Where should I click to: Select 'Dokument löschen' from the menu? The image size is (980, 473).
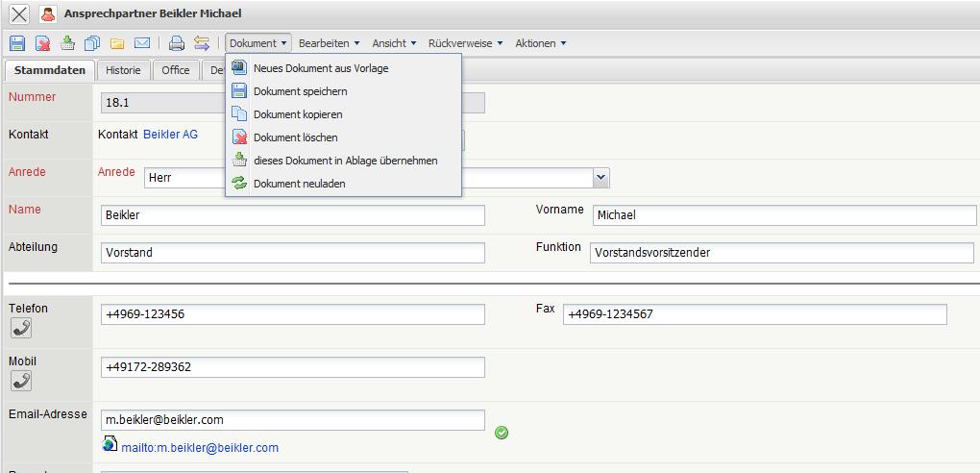pos(295,137)
